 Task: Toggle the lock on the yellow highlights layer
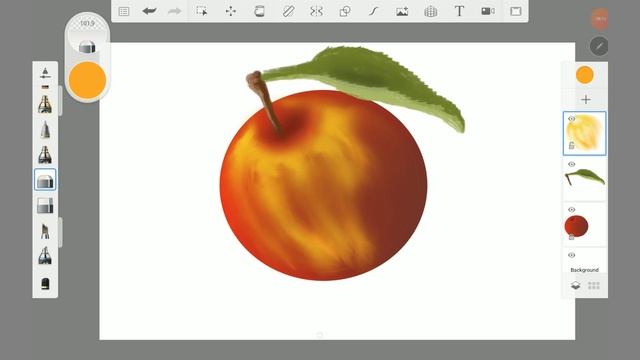571,145
